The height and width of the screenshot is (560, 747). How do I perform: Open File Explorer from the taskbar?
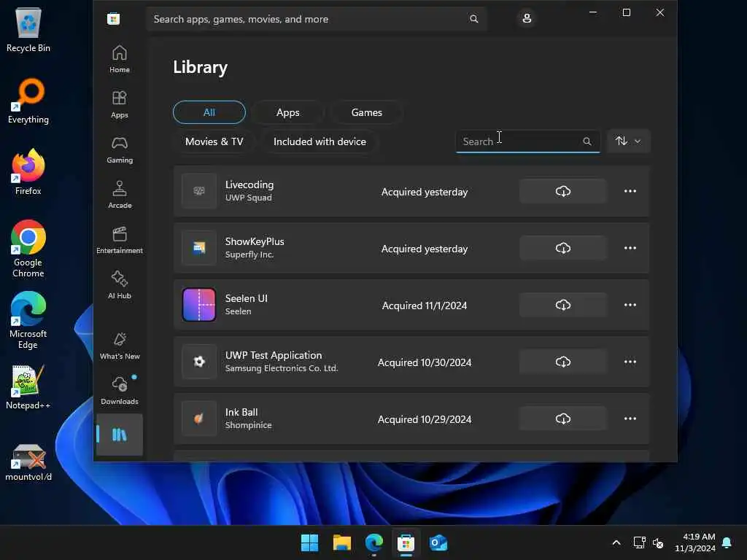[x=342, y=542]
